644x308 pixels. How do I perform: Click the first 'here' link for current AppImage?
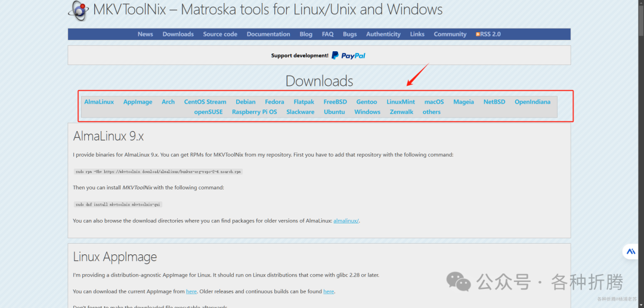tap(191, 291)
